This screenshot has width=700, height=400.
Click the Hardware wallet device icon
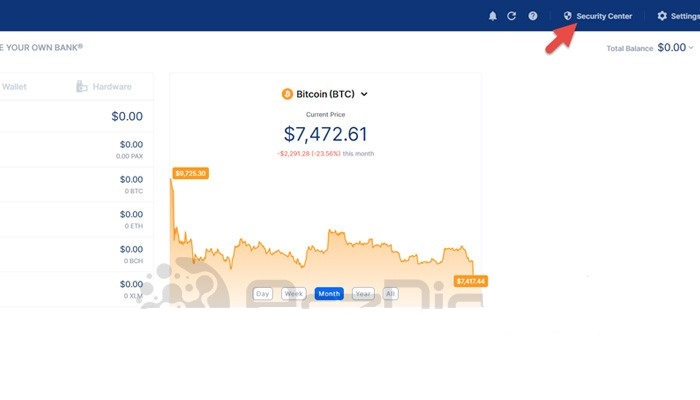tap(82, 86)
